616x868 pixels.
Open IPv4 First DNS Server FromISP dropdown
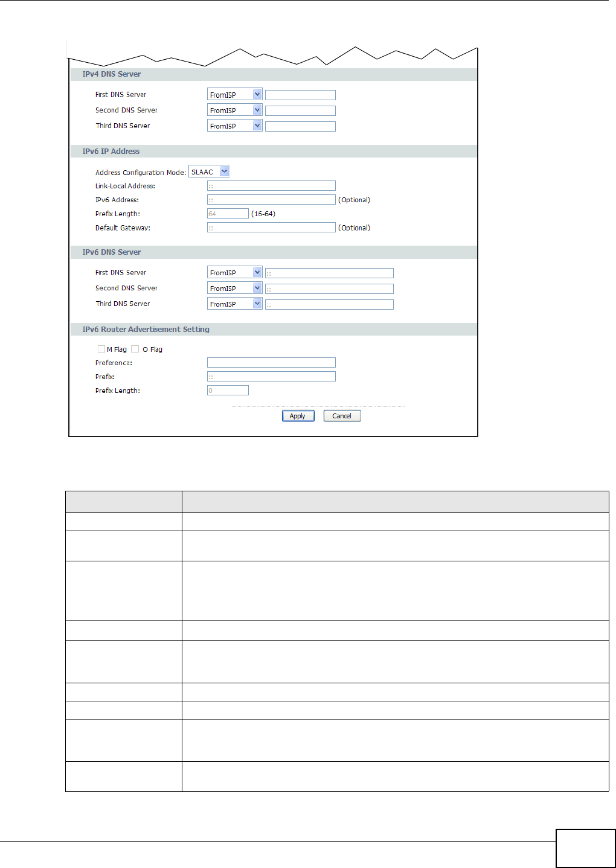(x=234, y=95)
